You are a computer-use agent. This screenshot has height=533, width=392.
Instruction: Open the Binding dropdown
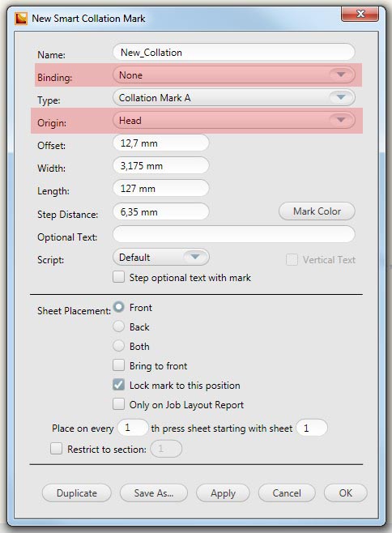pos(234,75)
